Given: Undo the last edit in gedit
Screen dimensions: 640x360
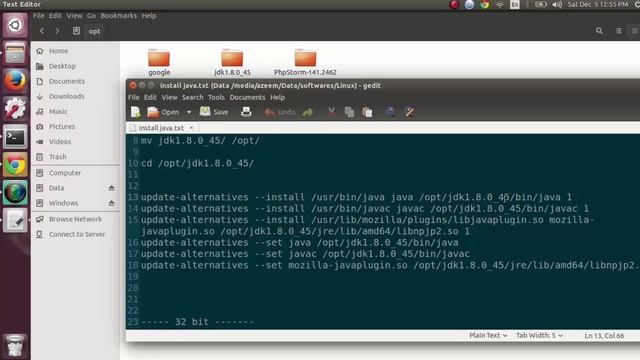Looking at the screenshot, I should [x=280, y=112].
